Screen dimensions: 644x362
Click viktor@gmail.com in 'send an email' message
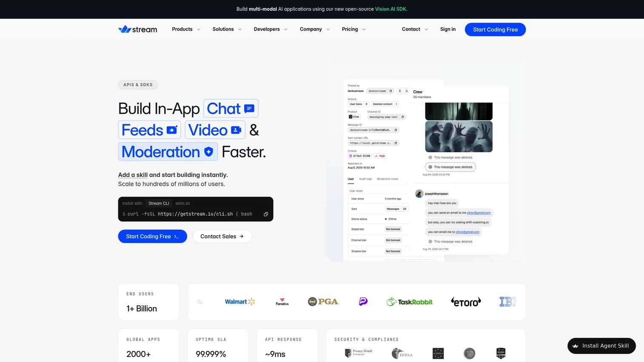[x=479, y=213]
